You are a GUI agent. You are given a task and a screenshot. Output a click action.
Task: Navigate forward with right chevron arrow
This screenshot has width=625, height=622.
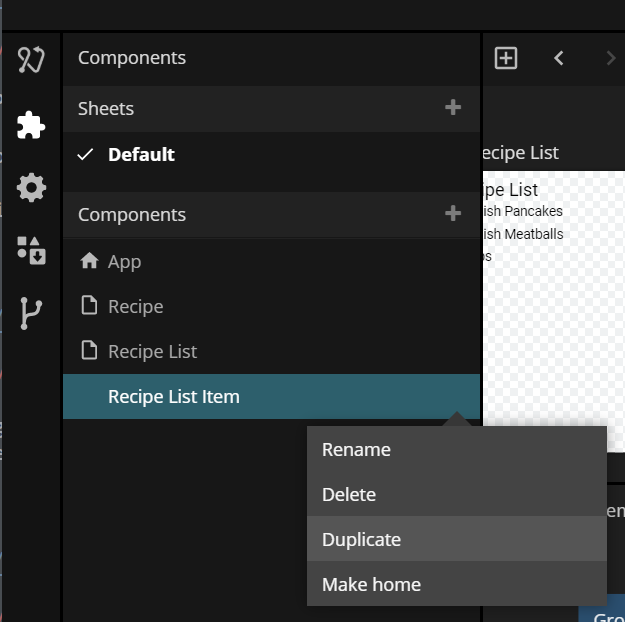[x=610, y=58]
